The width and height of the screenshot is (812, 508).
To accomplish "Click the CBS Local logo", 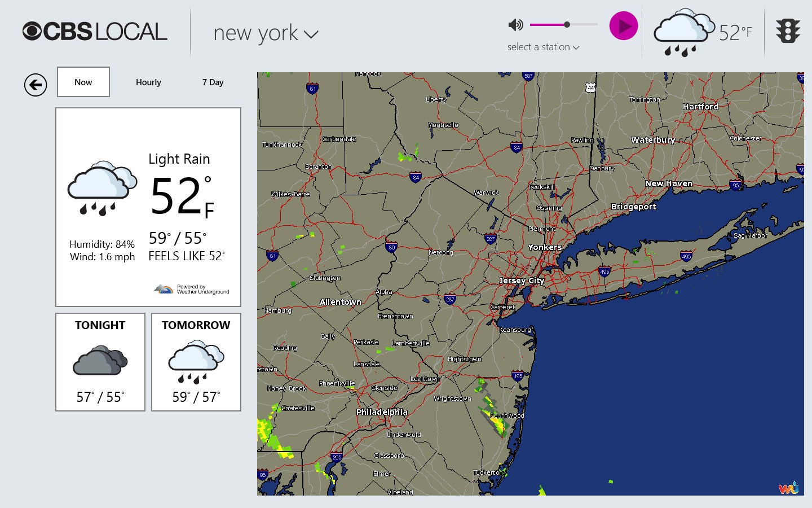I will point(94,31).
